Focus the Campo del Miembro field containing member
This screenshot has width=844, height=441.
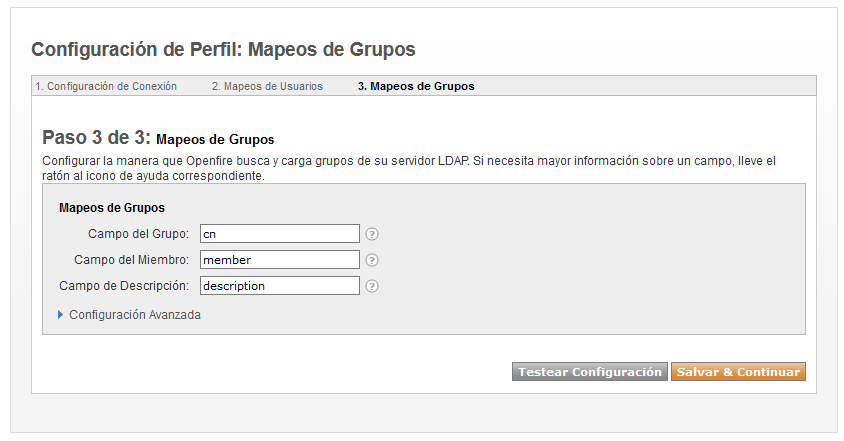(x=280, y=260)
